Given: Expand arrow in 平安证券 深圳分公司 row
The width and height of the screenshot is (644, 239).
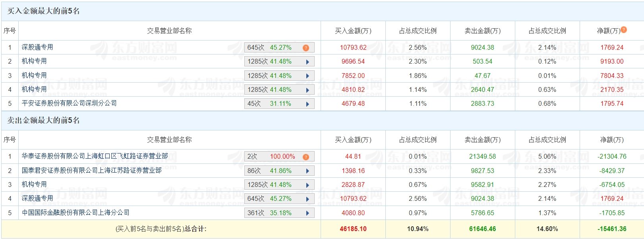Looking at the screenshot, I should 307,104.
